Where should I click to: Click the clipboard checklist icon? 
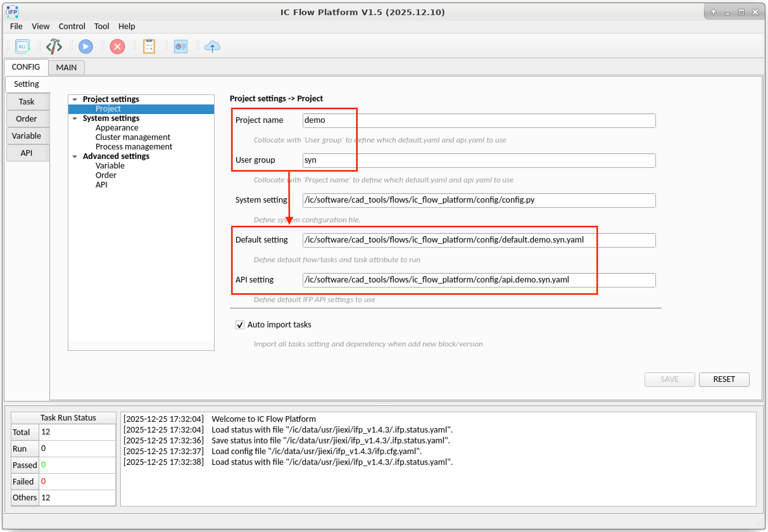point(149,46)
